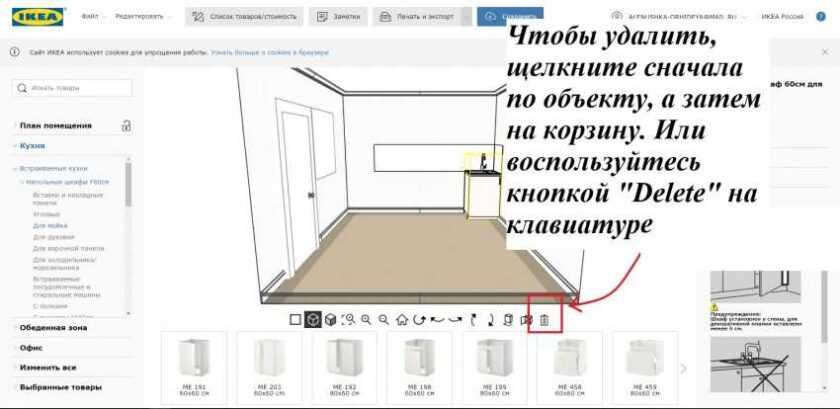Collapse the Кухня section
This screenshot has height=409, width=840.
tap(33, 146)
